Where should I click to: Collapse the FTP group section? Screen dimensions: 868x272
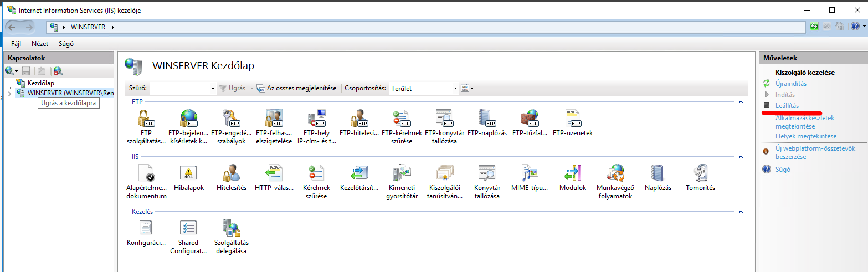tap(741, 102)
